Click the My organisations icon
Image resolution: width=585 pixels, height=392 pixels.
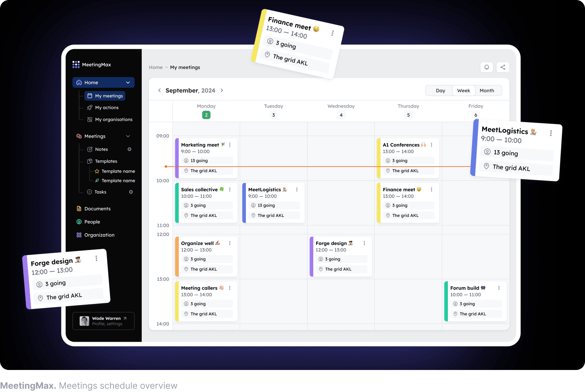(90, 119)
